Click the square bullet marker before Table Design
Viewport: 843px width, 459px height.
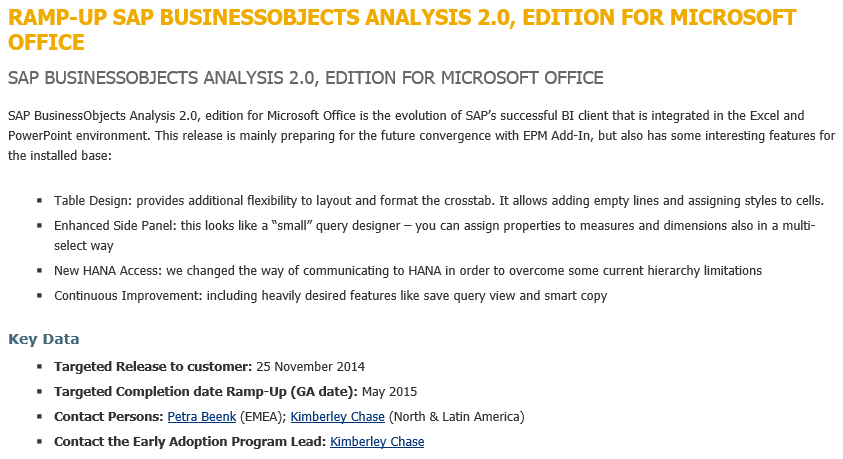(39, 201)
